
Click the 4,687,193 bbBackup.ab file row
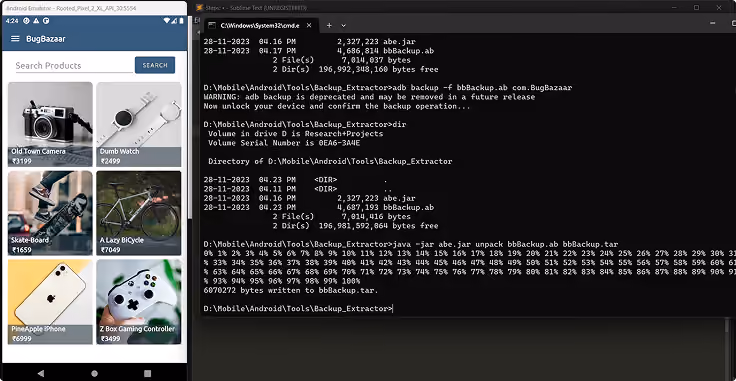(x=319, y=207)
